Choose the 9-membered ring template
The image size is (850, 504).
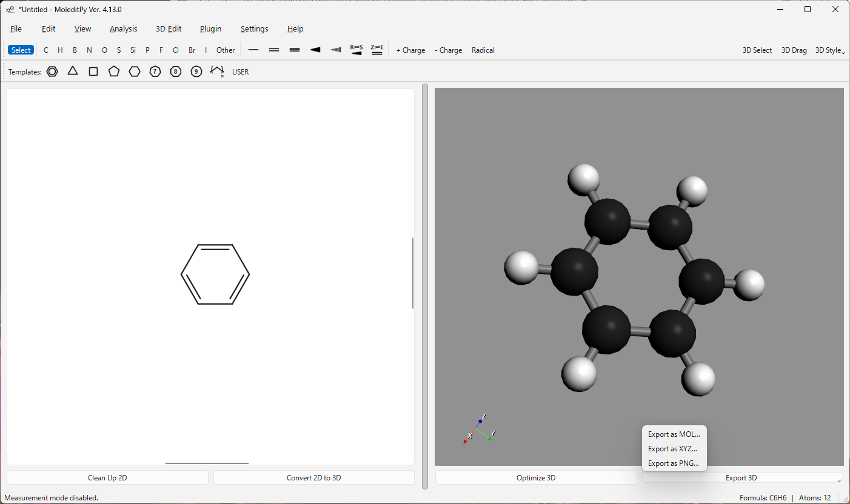click(196, 71)
